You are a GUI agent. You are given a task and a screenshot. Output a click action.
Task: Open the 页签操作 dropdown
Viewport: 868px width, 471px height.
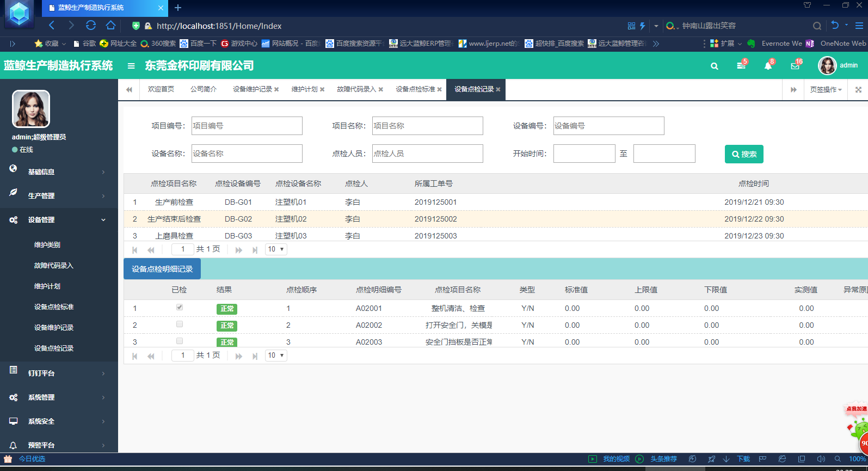point(826,90)
